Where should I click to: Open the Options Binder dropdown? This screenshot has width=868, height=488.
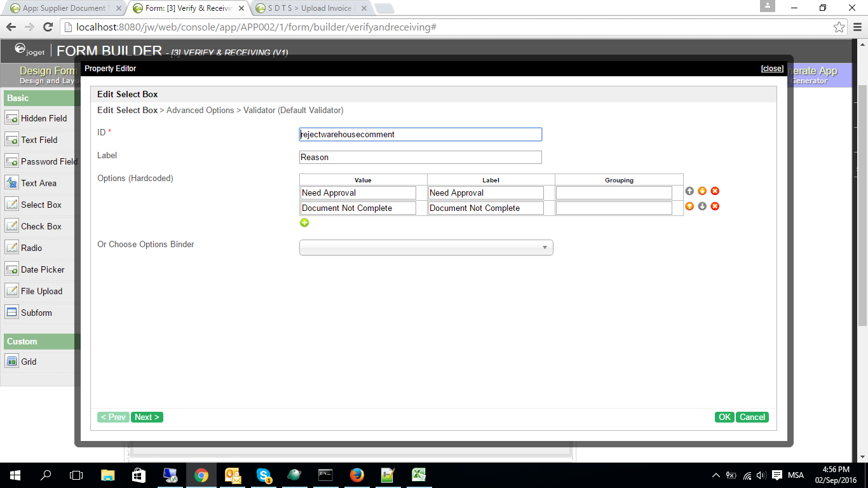point(426,248)
